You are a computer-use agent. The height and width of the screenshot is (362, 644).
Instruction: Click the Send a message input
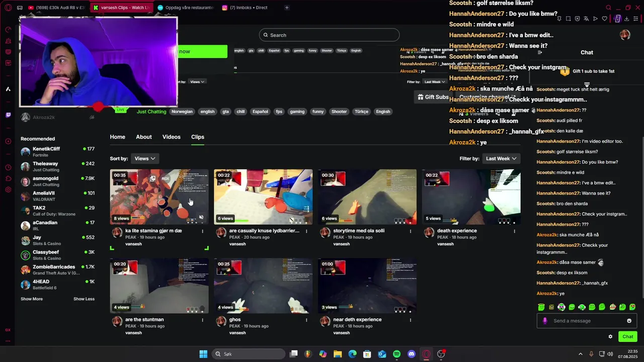[x=586, y=321]
